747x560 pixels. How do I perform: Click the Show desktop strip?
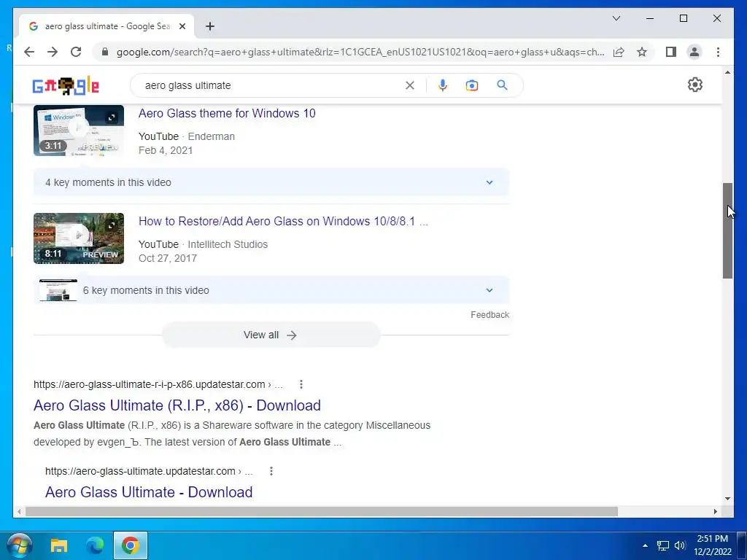(742, 545)
